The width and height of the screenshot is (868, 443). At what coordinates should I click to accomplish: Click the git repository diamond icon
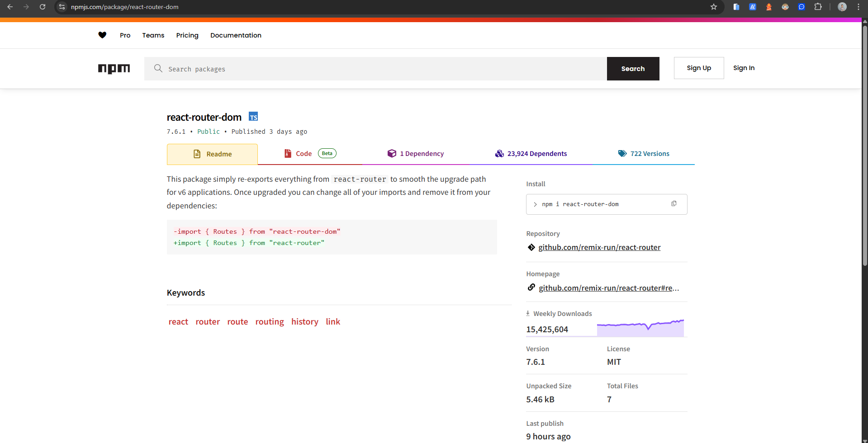point(531,247)
